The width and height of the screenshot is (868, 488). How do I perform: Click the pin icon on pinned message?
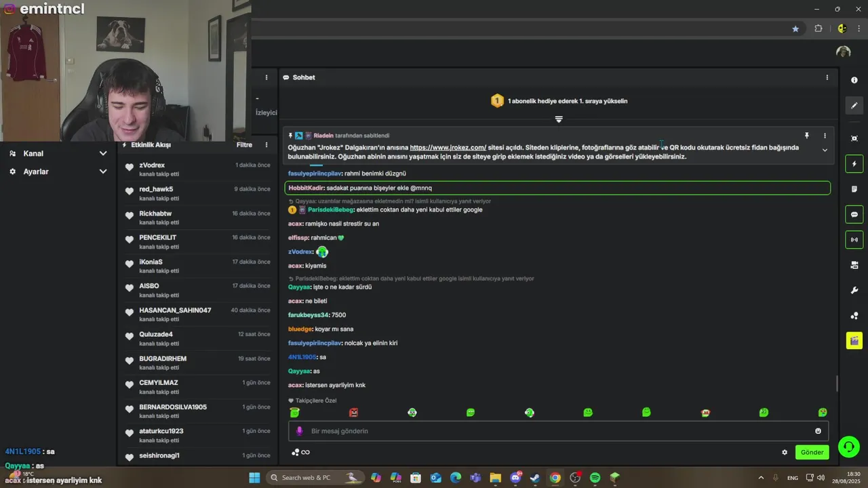pyautogui.click(x=806, y=136)
